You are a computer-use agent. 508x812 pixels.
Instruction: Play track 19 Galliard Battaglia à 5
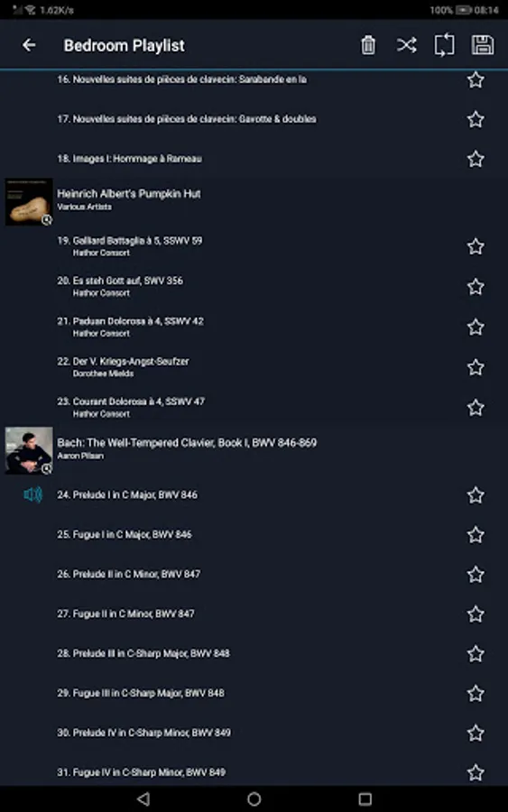point(254,246)
